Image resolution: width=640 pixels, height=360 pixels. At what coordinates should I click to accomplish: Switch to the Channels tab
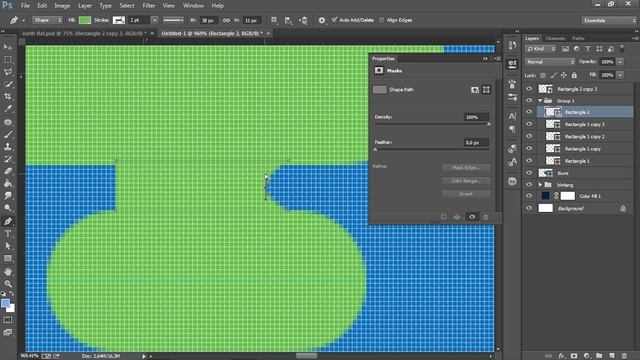tap(555, 38)
